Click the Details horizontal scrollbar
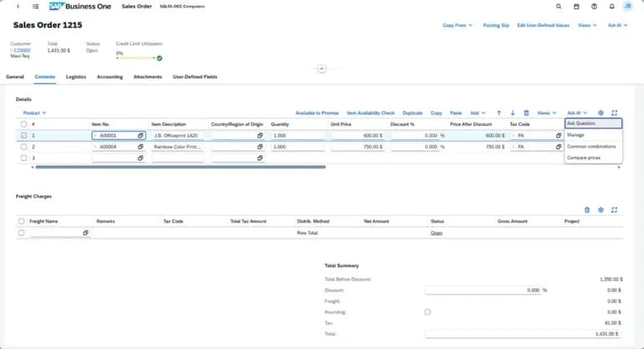This screenshot has width=644, height=349. [x=180, y=167]
